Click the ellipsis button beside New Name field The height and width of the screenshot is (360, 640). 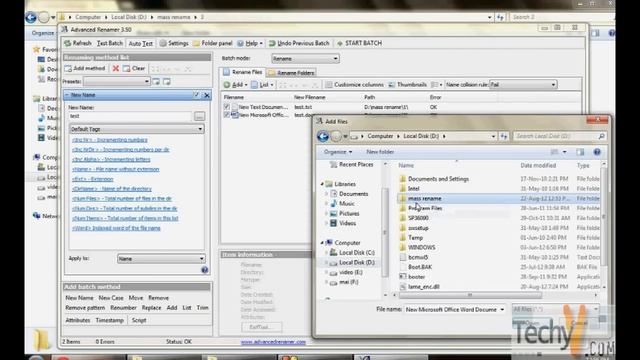199,117
